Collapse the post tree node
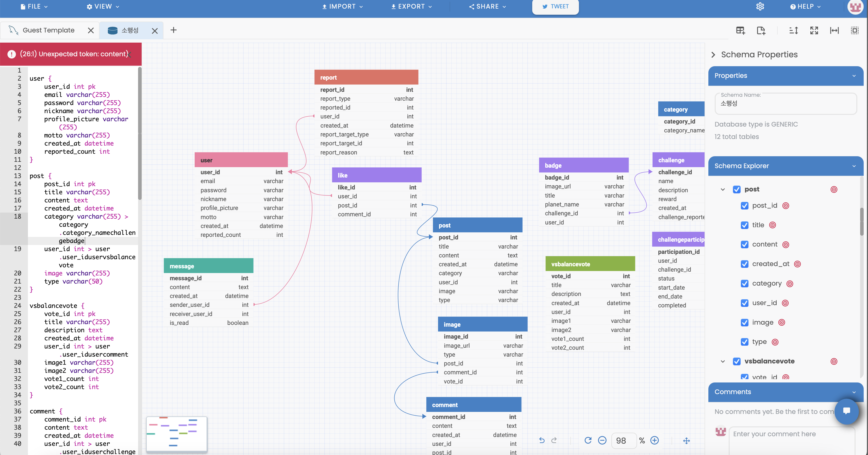The height and width of the screenshot is (455, 868). pos(722,190)
